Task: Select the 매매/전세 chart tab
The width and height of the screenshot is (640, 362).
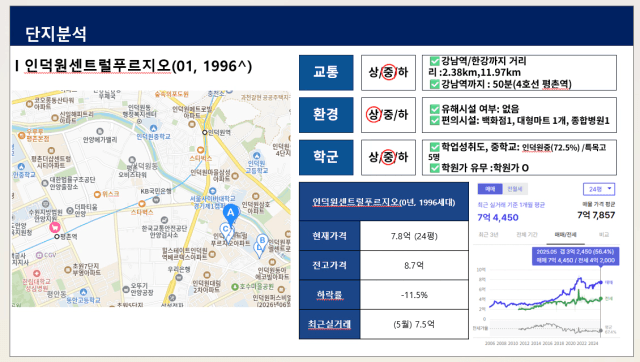Action: pos(565,235)
